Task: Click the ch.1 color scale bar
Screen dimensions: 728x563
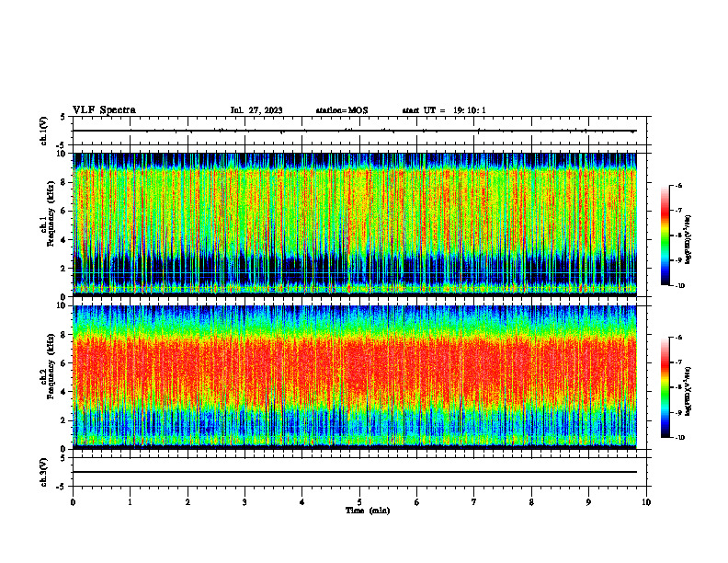Action: coord(665,236)
